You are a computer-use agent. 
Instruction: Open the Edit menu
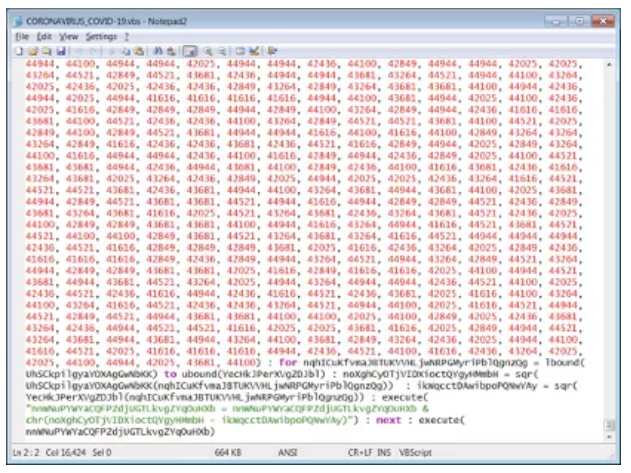[44, 37]
